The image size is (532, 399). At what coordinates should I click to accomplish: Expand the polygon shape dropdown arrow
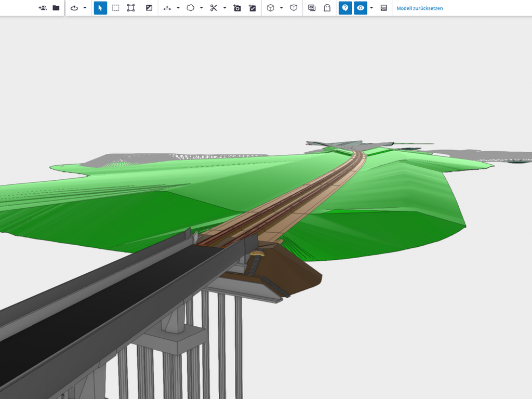201,8
